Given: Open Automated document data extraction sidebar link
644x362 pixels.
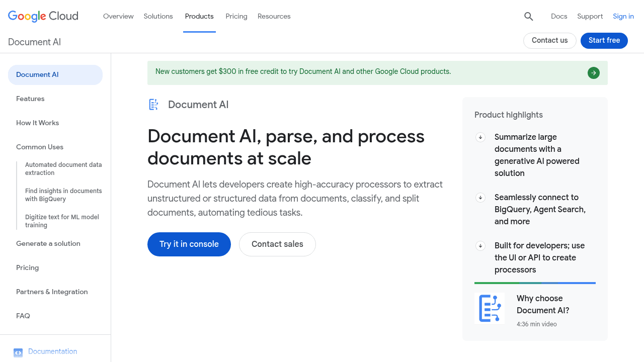Looking at the screenshot, I should coord(63,169).
